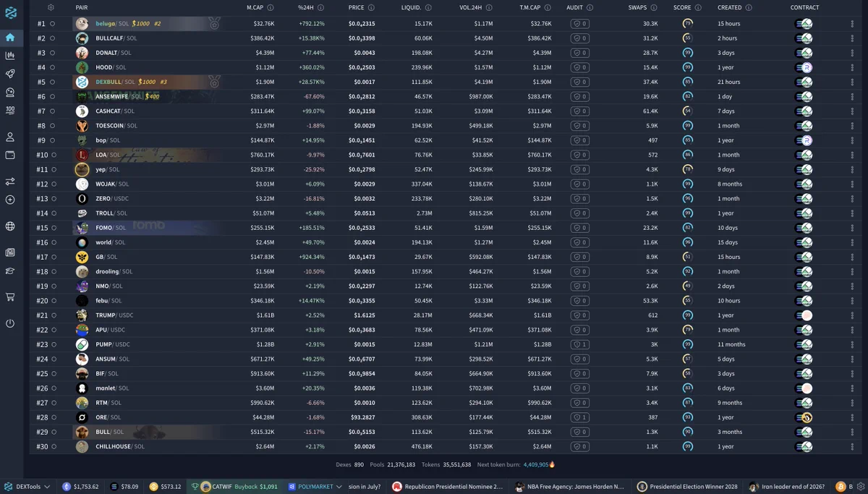Open the swap arrows sidebar icon
Screen dimensions: 868x494
(10, 182)
